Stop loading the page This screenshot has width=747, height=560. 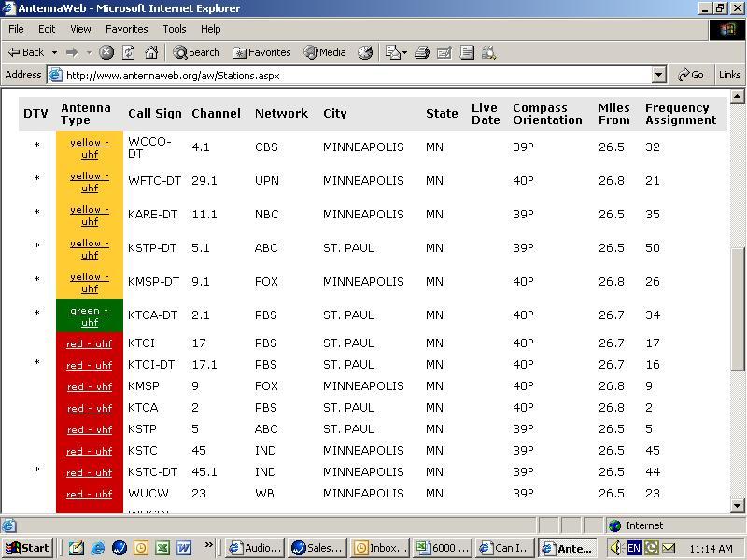(106, 52)
